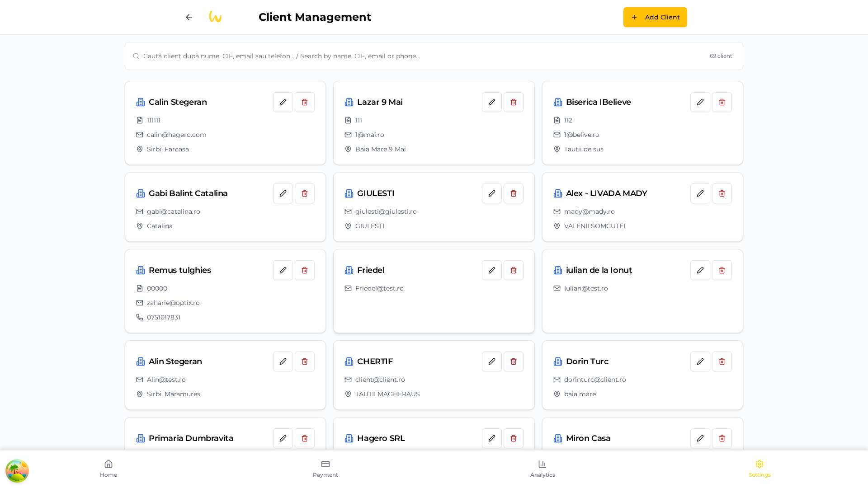
Task: Edit the Alex - LIVADA MADY client
Action: 700,193
